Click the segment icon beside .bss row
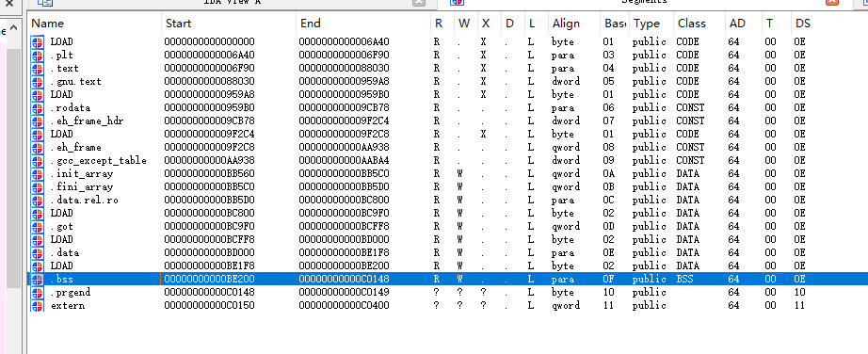The image size is (868, 354). click(37, 279)
